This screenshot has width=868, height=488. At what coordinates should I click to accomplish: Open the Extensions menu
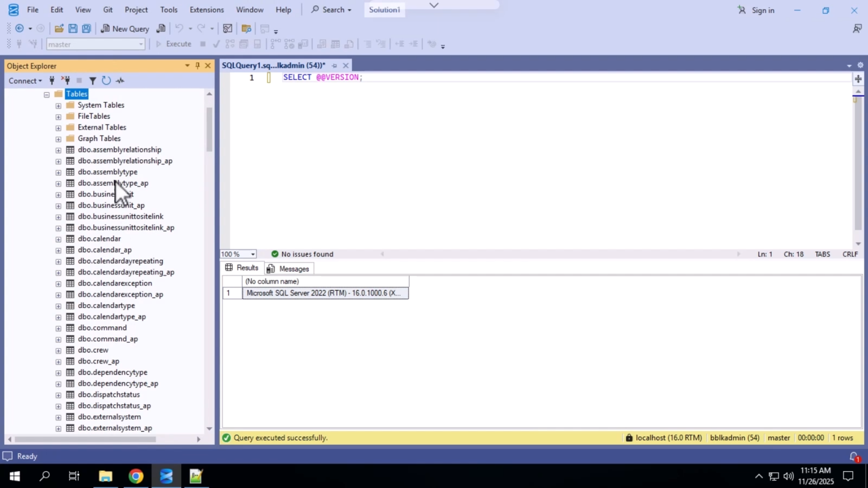[x=207, y=9]
